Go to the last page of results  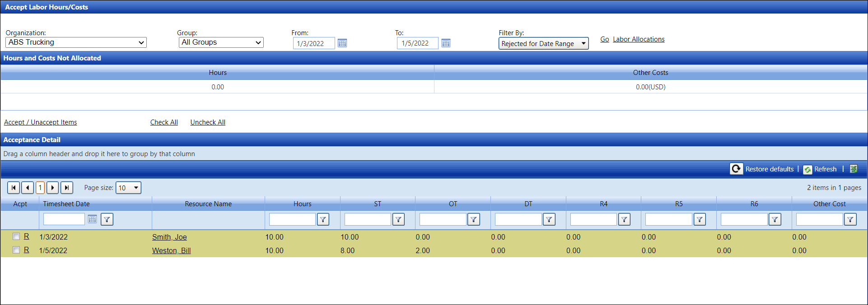67,188
